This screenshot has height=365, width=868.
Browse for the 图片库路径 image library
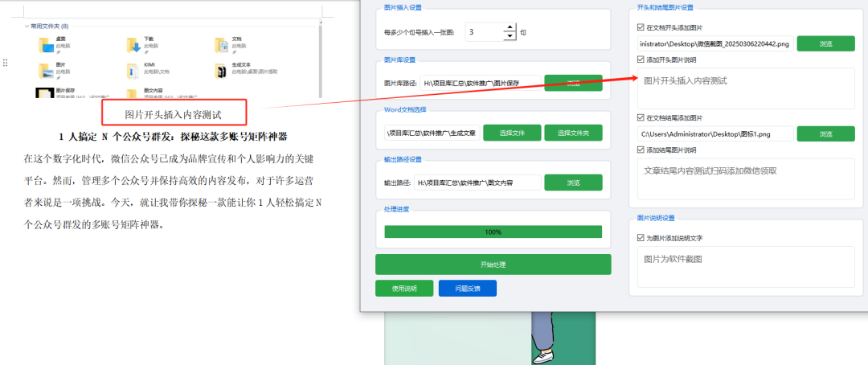[573, 83]
